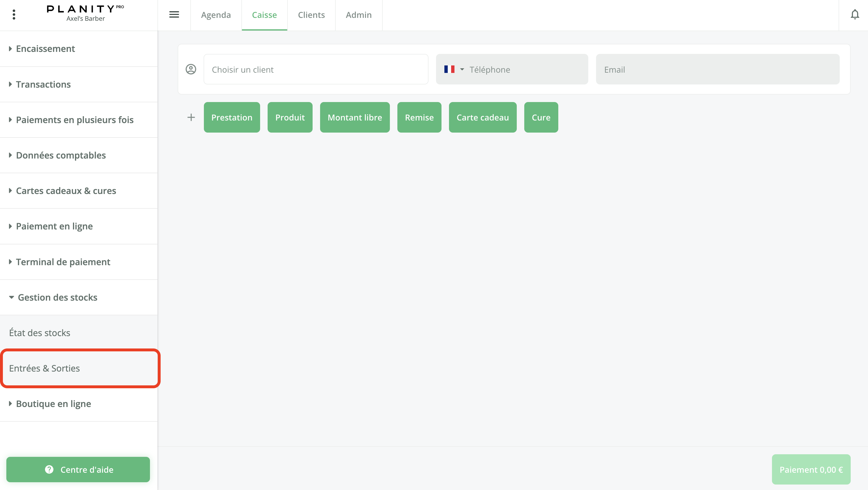Open the Centre d'aide help button
Image resolution: width=868 pixels, height=490 pixels.
pos(78,469)
